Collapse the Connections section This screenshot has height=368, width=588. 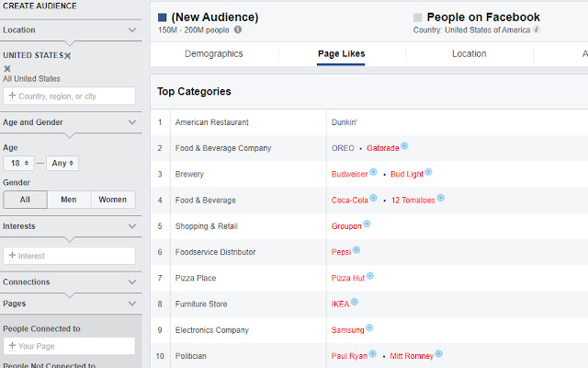tap(132, 282)
